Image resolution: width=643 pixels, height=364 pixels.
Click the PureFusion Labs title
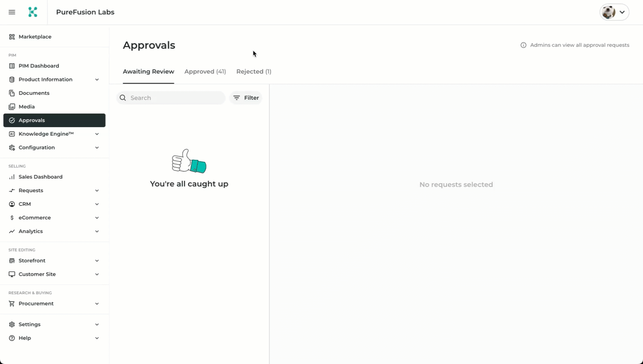(x=85, y=12)
